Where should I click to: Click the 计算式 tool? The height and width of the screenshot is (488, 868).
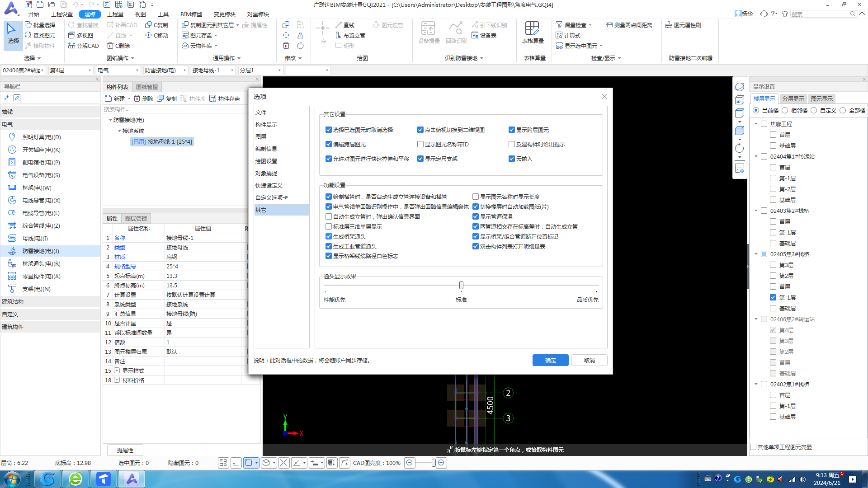point(568,35)
